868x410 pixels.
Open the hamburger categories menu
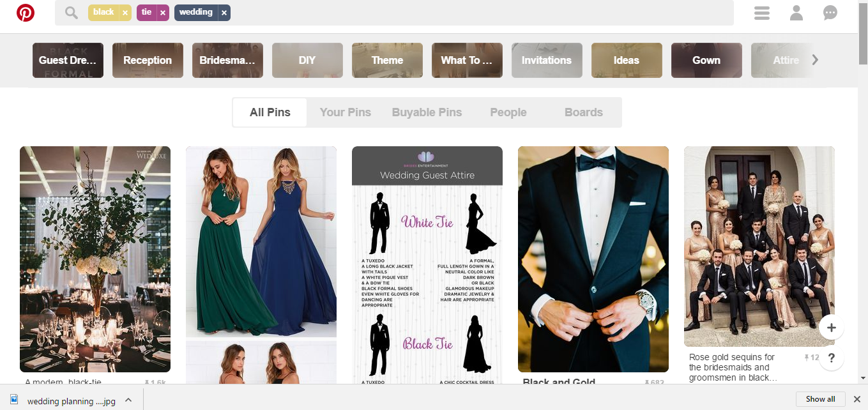pyautogui.click(x=761, y=13)
